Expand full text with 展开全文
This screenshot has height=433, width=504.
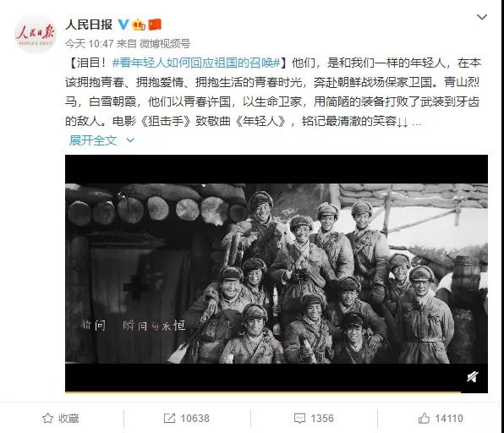(93, 140)
